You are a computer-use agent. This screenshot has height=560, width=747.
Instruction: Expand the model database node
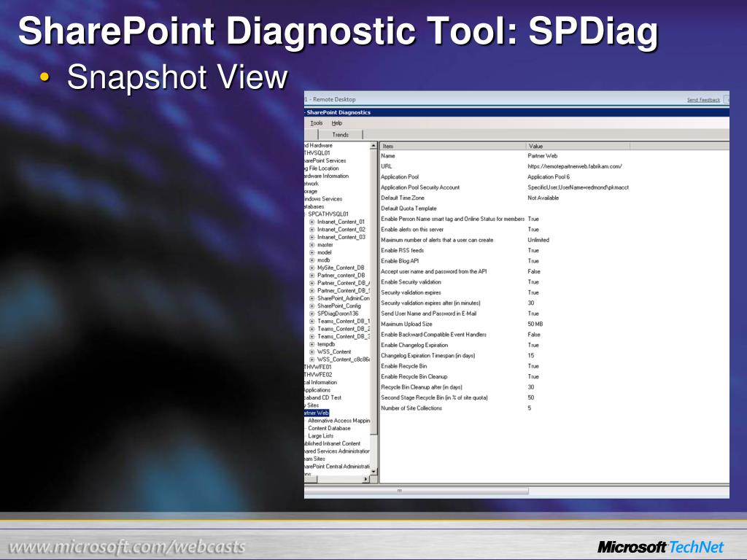(x=312, y=252)
